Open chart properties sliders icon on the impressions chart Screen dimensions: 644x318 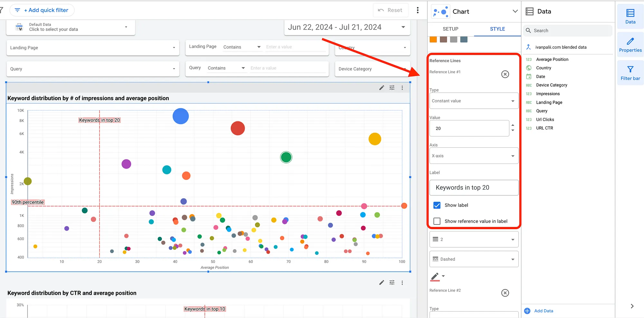click(x=392, y=88)
